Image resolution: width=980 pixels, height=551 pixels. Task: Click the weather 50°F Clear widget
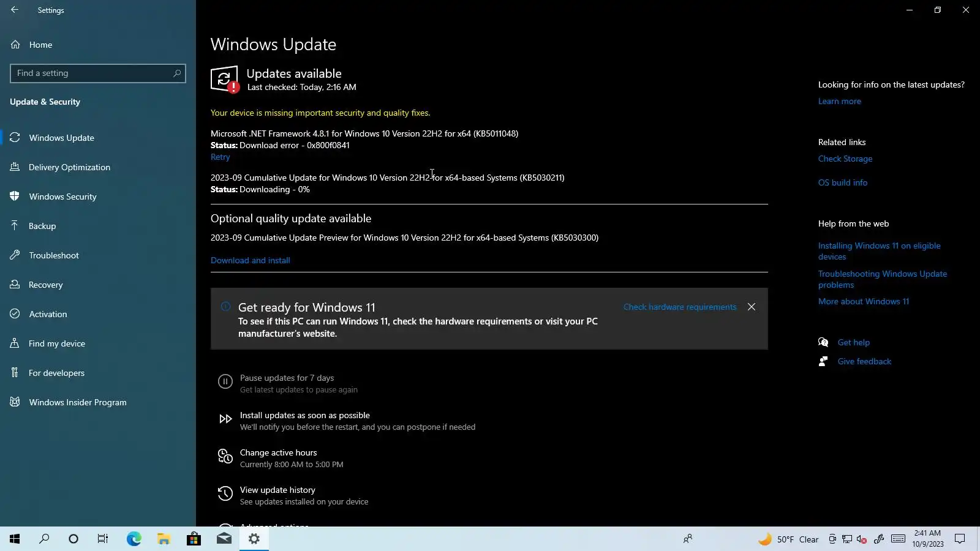point(788,539)
